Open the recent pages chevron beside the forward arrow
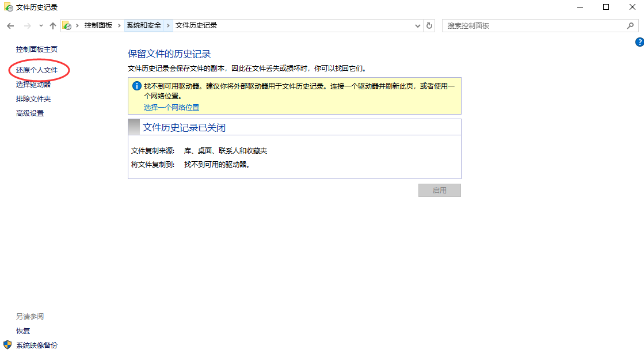Viewport: 644px width, 357px height. [40, 25]
